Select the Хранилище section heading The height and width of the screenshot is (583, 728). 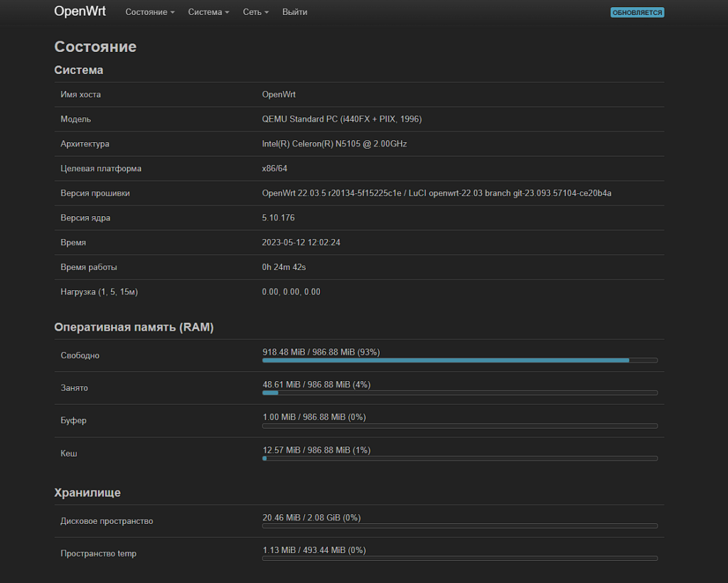tap(87, 493)
